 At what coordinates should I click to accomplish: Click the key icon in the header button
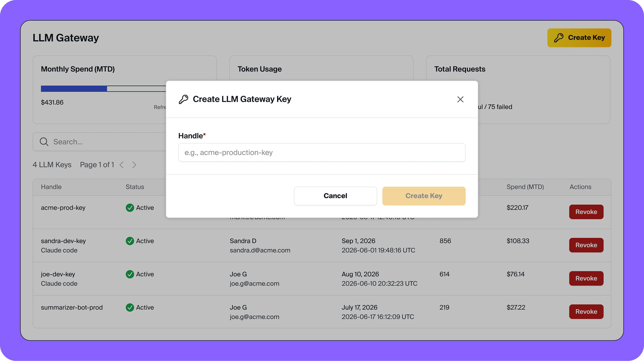[558, 38]
